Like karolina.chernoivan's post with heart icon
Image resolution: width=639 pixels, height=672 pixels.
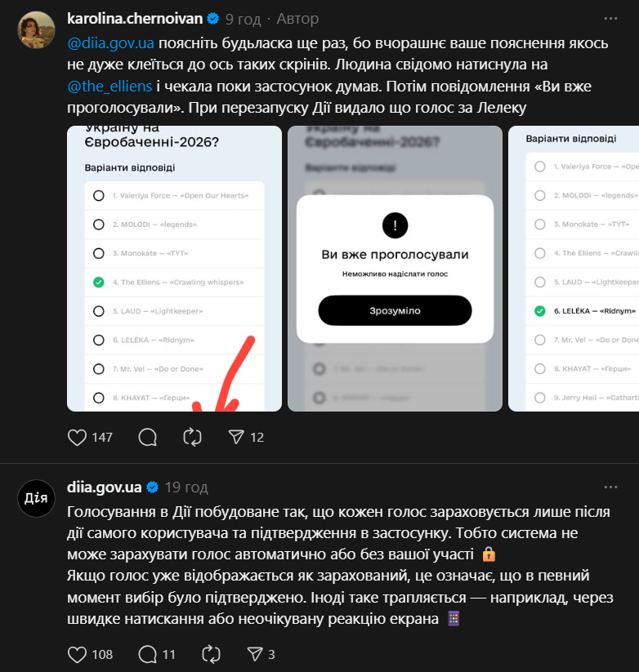77,437
